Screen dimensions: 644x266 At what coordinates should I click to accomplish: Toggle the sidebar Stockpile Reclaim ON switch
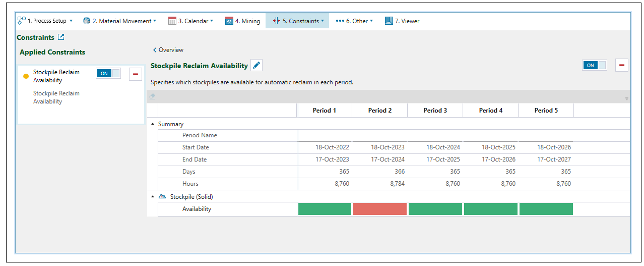(108, 73)
